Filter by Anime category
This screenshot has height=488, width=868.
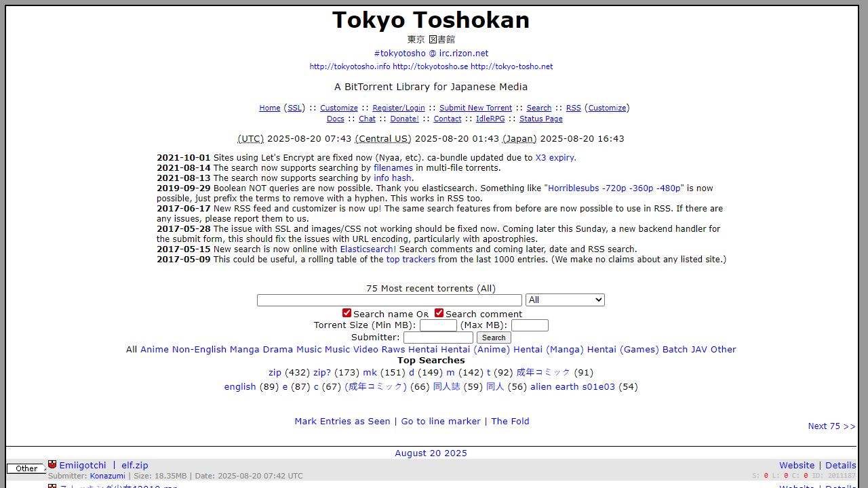(155, 350)
